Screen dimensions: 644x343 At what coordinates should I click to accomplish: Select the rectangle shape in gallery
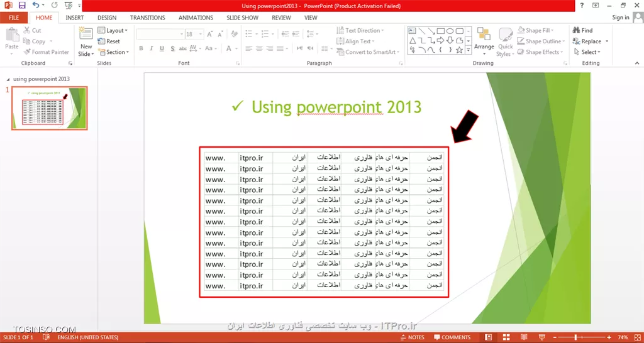441,31
